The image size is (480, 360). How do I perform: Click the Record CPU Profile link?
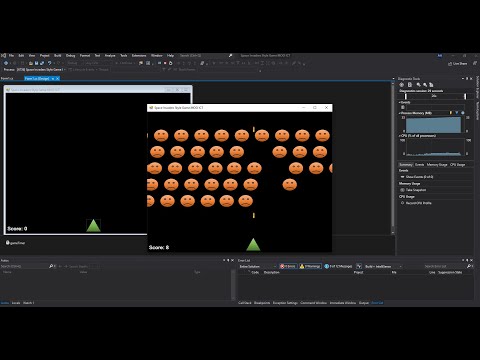(x=418, y=203)
